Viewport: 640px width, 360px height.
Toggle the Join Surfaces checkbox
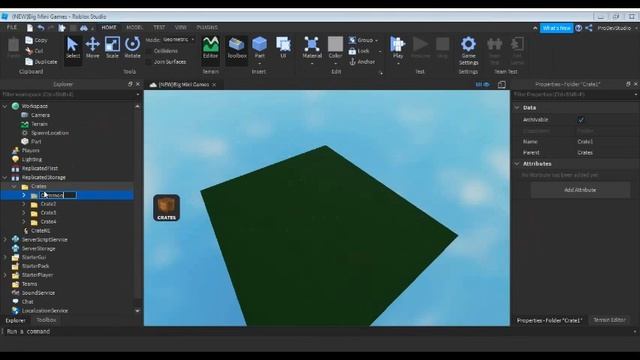point(149,62)
